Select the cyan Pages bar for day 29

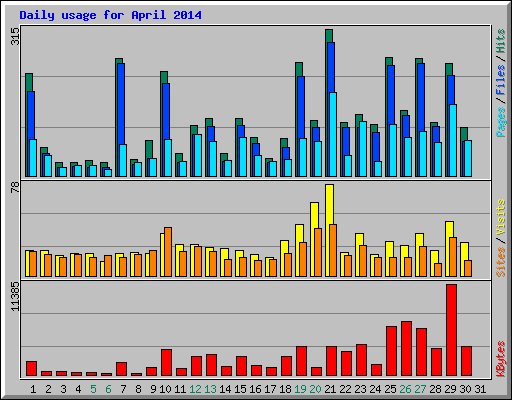pyautogui.click(x=453, y=140)
